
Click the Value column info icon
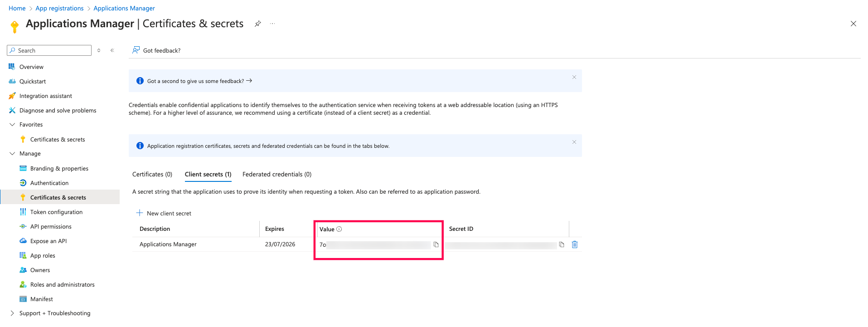[339, 229]
